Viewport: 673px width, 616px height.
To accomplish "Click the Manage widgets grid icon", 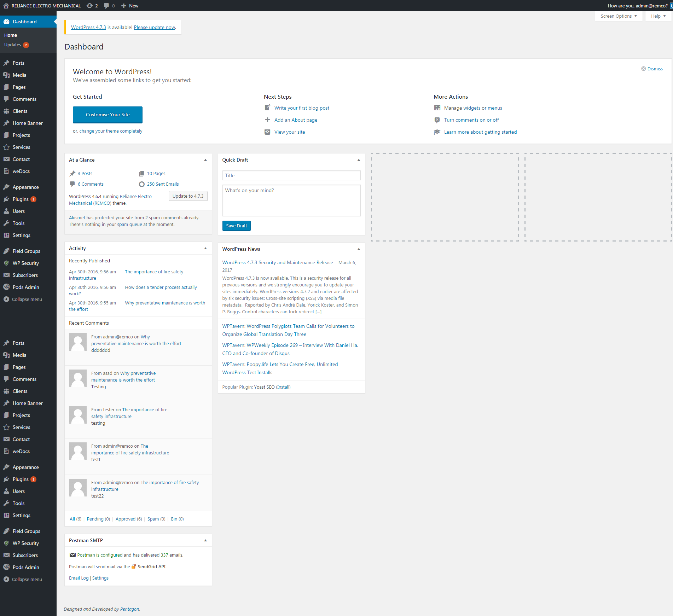I will tap(437, 108).
